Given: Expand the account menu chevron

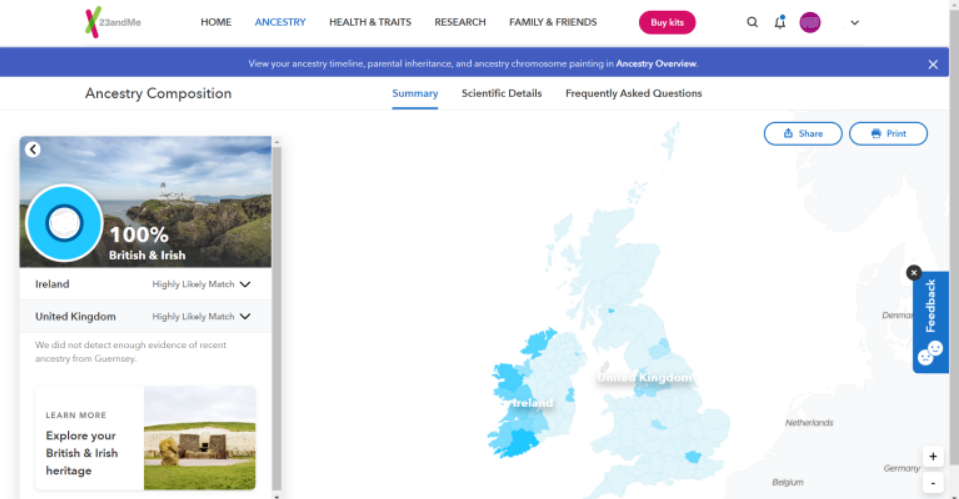Looking at the screenshot, I should point(854,23).
